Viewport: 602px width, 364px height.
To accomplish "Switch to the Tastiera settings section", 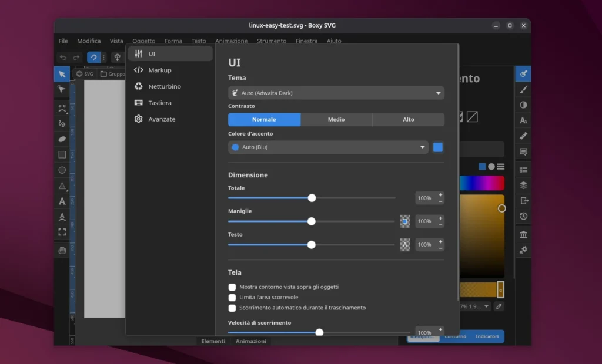I will tap(159, 103).
